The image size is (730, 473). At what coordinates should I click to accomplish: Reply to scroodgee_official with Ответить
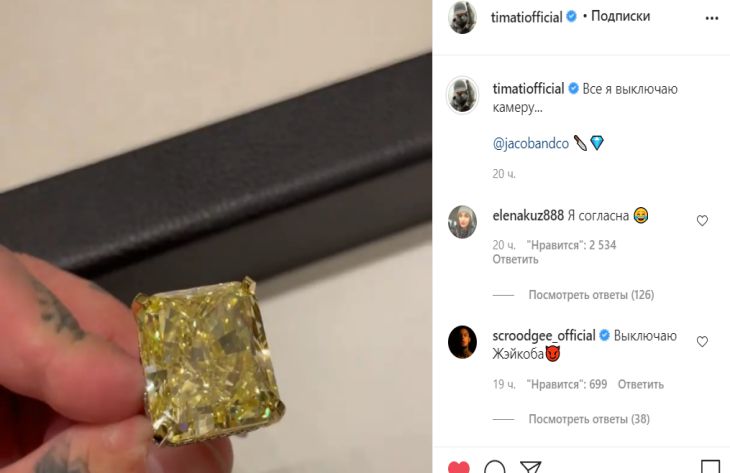click(x=641, y=385)
